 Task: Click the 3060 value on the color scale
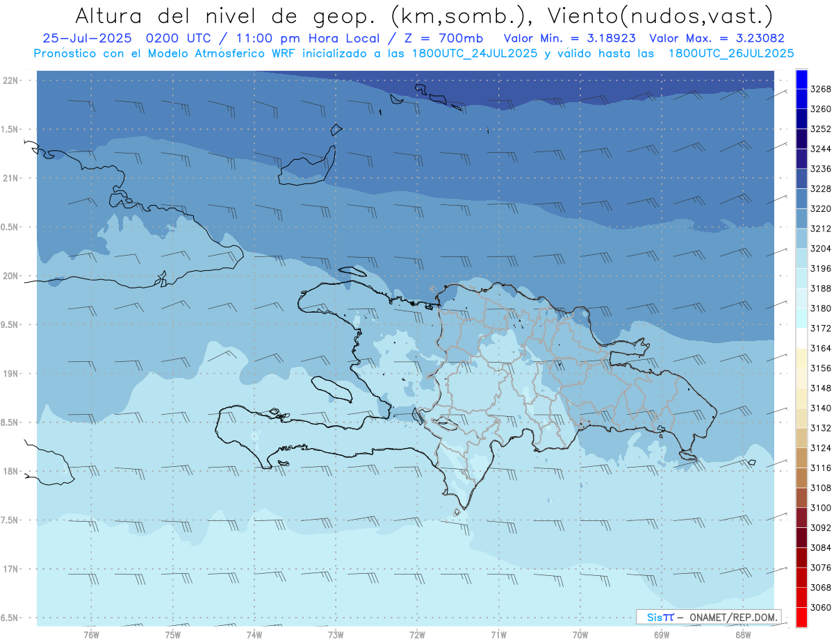pyautogui.click(x=821, y=607)
